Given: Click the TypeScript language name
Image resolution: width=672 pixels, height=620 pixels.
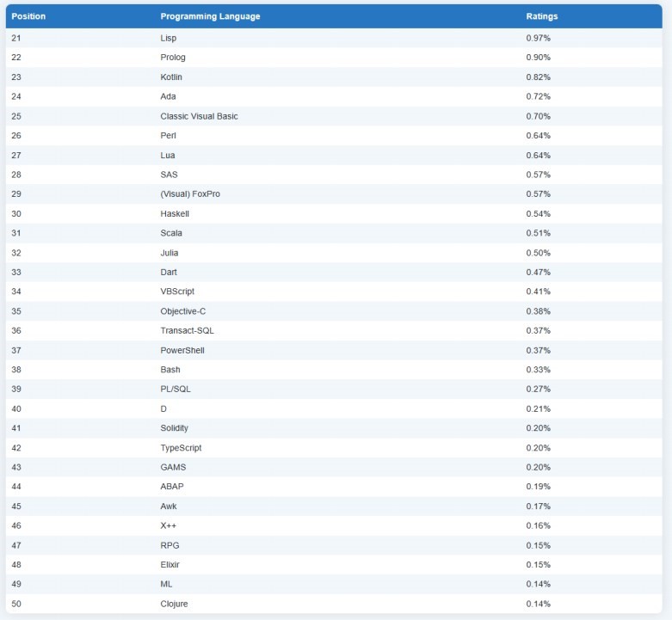Looking at the screenshot, I should (x=181, y=448).
